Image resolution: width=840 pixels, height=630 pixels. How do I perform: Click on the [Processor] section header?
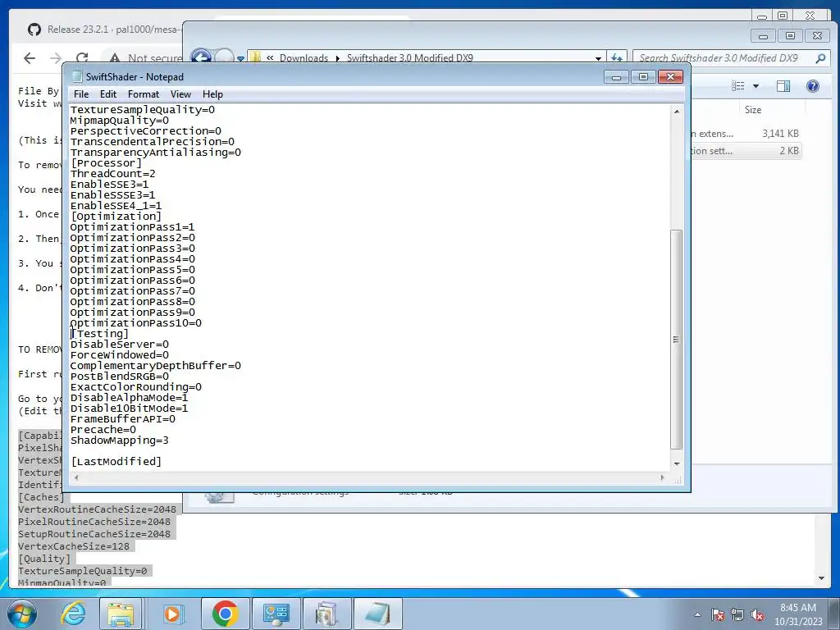click(106, 163)
